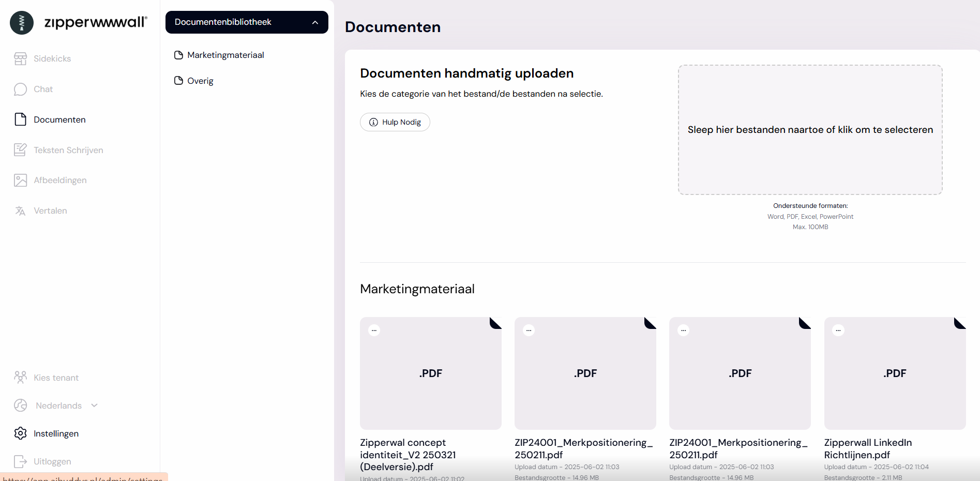
Task: Click file name Zipperwal concept identiteit_V2 250321
Action: point(408,455)
